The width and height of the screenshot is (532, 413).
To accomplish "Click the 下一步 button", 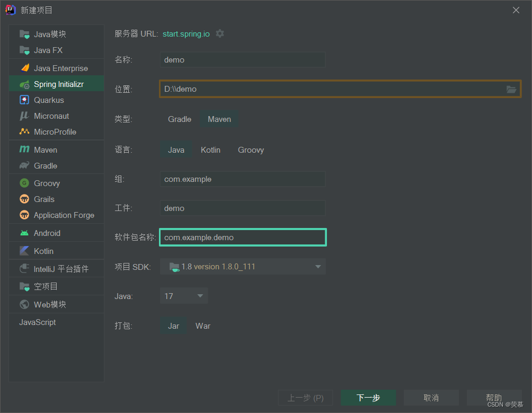I will pyautogui.click(x=368, y=398).
